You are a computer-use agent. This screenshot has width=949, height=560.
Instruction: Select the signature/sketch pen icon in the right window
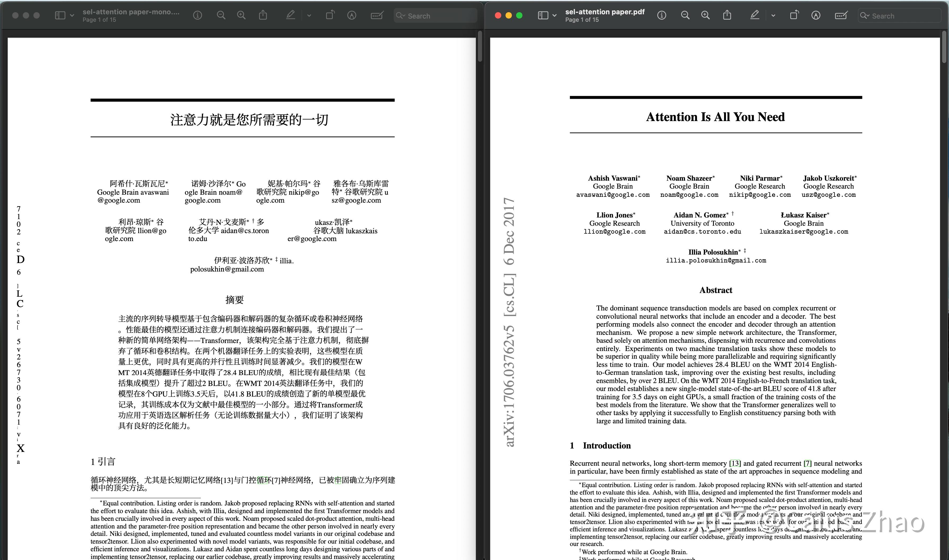tap(815, 15)
